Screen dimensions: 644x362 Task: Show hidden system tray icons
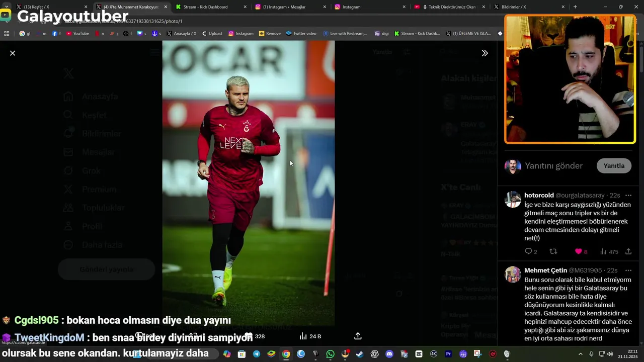point(582,354)
